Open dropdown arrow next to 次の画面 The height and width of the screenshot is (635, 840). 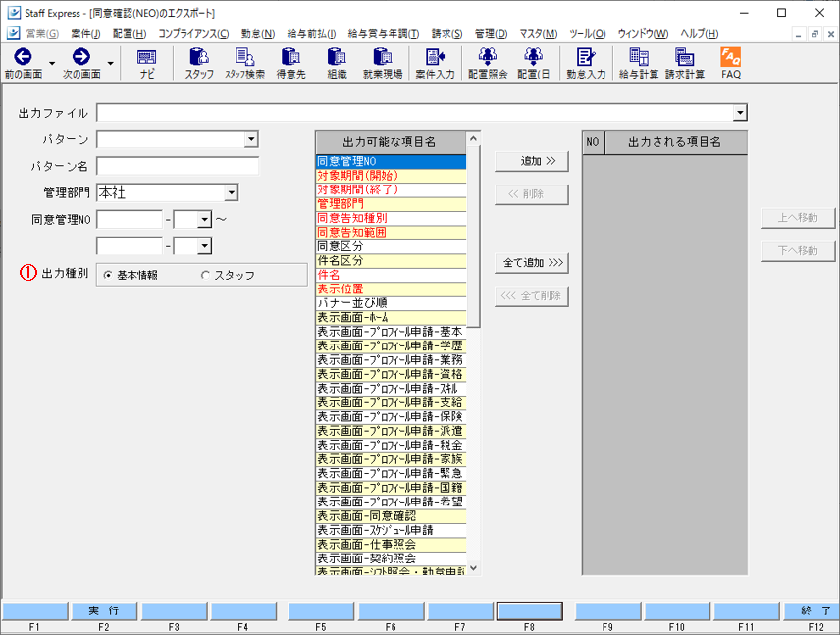click(x=110, y=63)
